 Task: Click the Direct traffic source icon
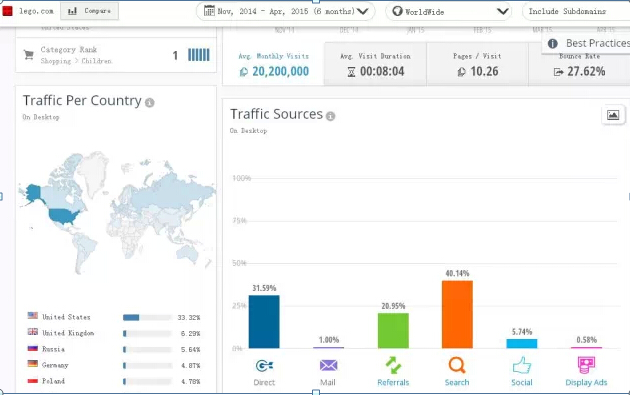(x=264, y=366)
